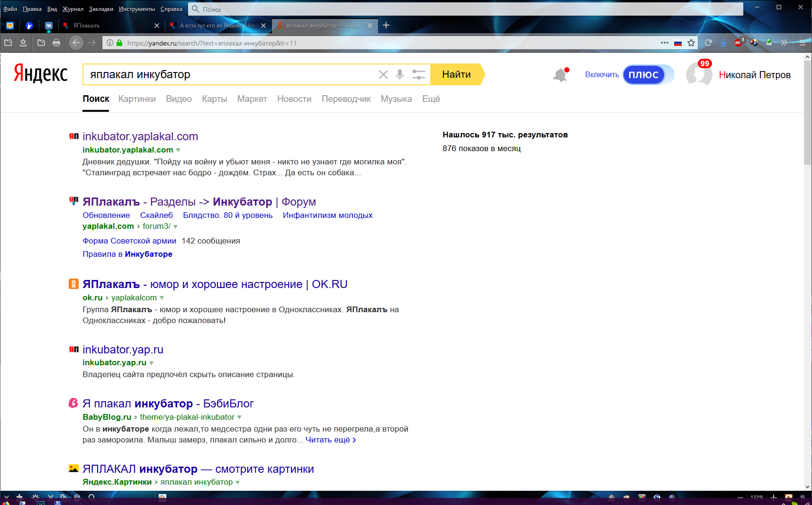Screen dimensions: 812x505
Task: Reload the page with the refresh icon
Action: click(x=708, y=43)
